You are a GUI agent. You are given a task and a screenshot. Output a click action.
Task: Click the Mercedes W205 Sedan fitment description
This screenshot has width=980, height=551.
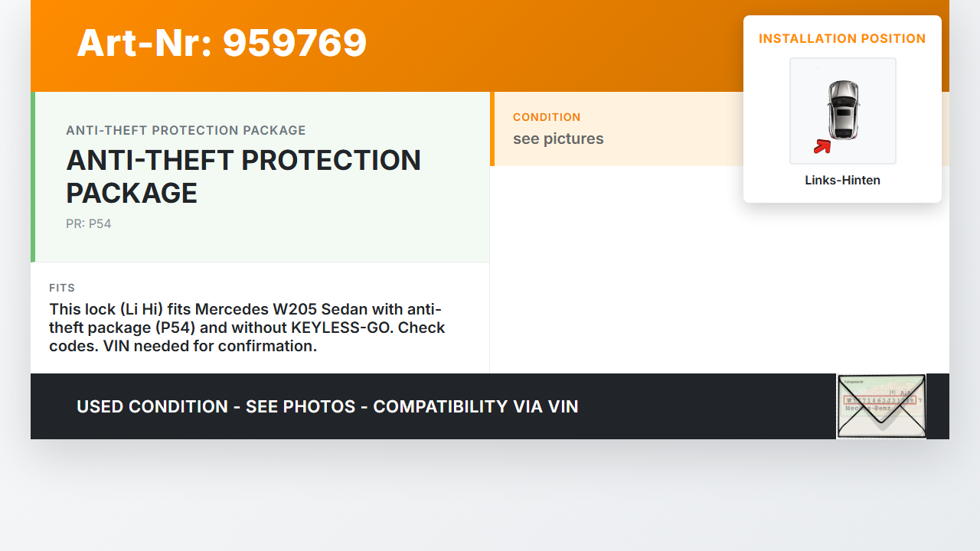pos(247,328)
